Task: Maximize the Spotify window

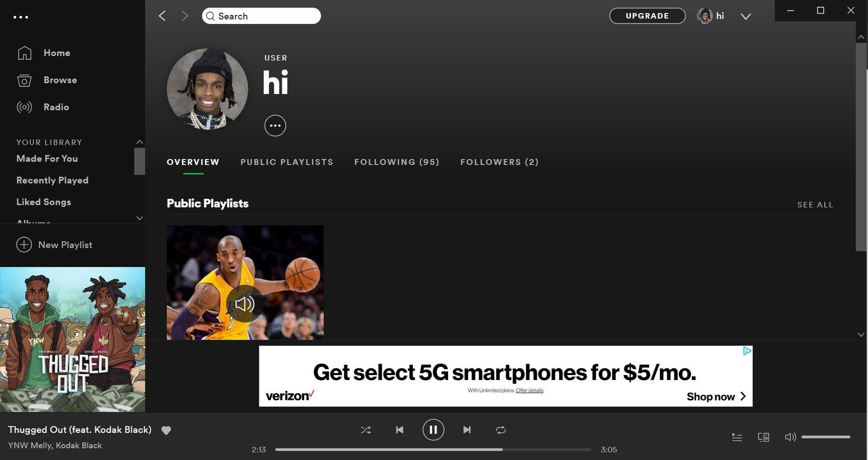Action: click(821, 10)
